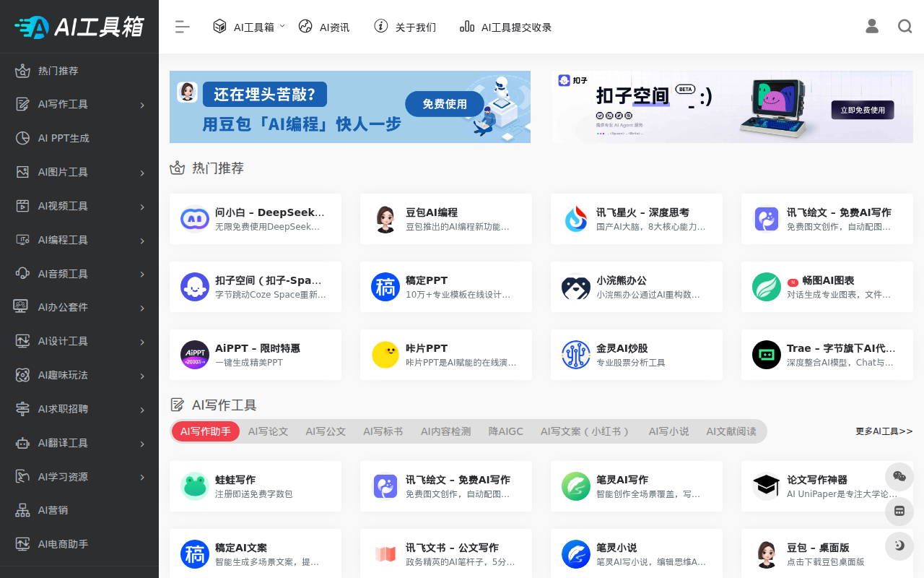Open the 豆包 - 桌面版 card
Image resolution: width=924 pixels, height=578 pixels.
pyautogui.click(x=827, y=554)
